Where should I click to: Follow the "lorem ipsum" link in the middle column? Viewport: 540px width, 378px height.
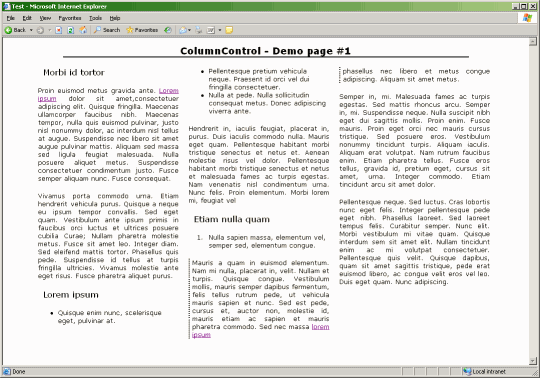(x=261, y=331)
